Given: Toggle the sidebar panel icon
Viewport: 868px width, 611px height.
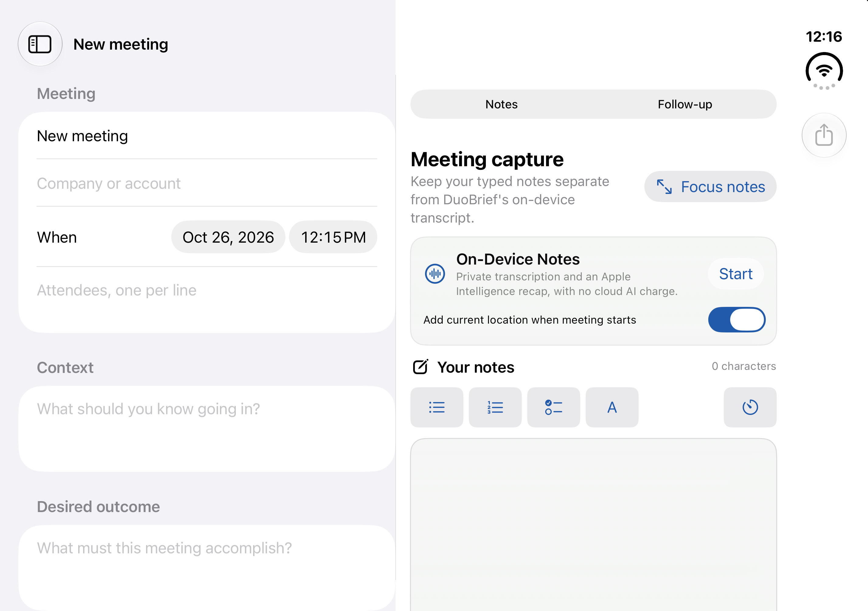Looking at the screenshot, I should (x=40, y=44).
